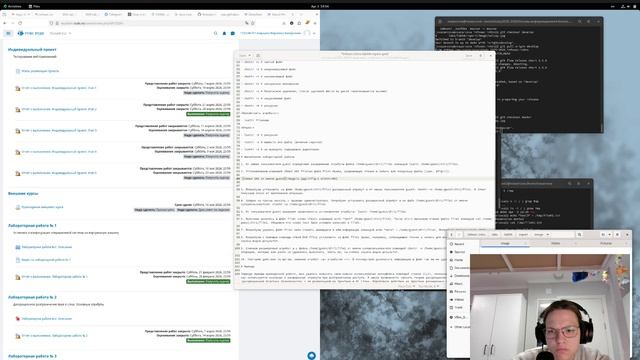The image size is (640, 360).
Task: Select Home in the file manager sidebar
Action: tap(459, 260)
